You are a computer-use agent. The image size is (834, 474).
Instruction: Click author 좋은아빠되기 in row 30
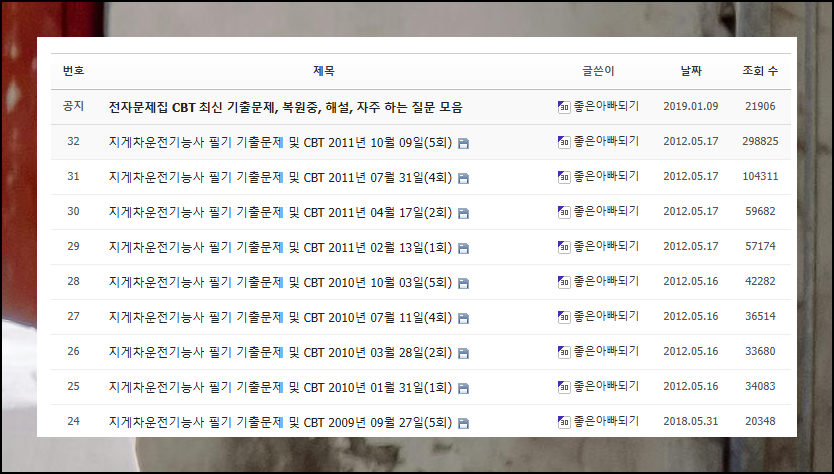[606, 211]
